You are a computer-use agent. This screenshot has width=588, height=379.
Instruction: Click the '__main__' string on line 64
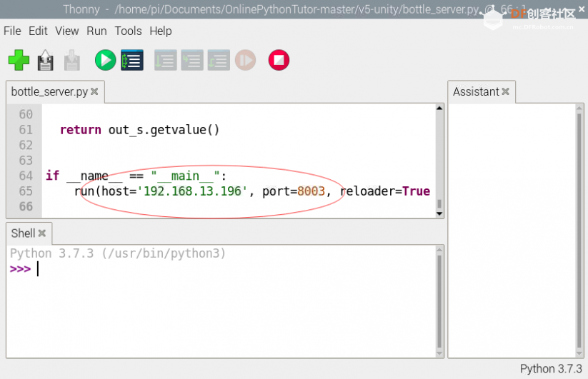click(185, 176)
